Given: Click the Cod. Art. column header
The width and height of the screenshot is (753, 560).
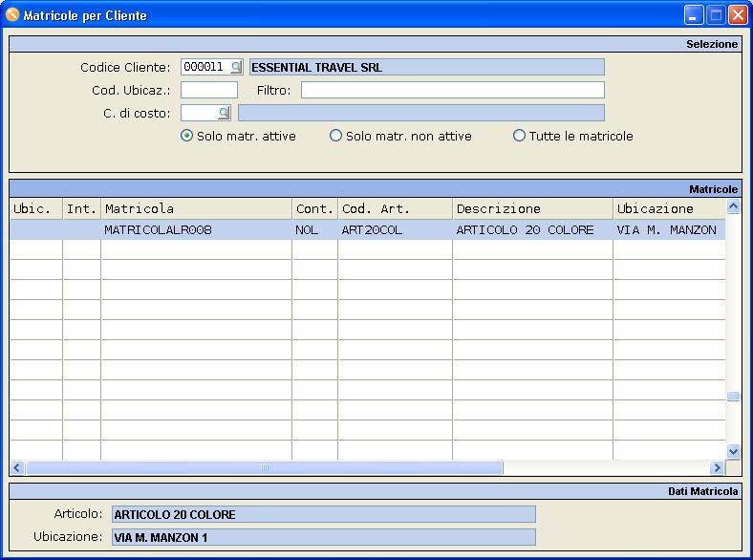Looking at the screenshot, I should tap(396, 209).
